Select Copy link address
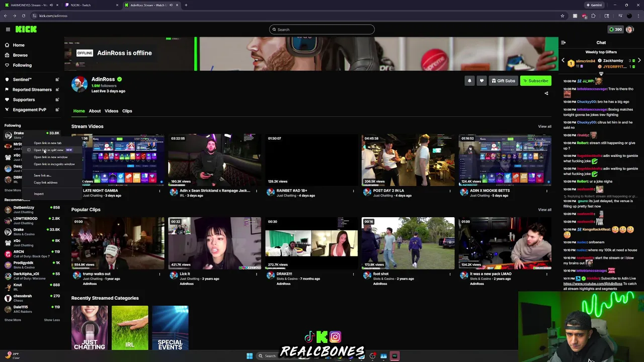The height and width of the screenshot is (362, 644). point(45,183)
